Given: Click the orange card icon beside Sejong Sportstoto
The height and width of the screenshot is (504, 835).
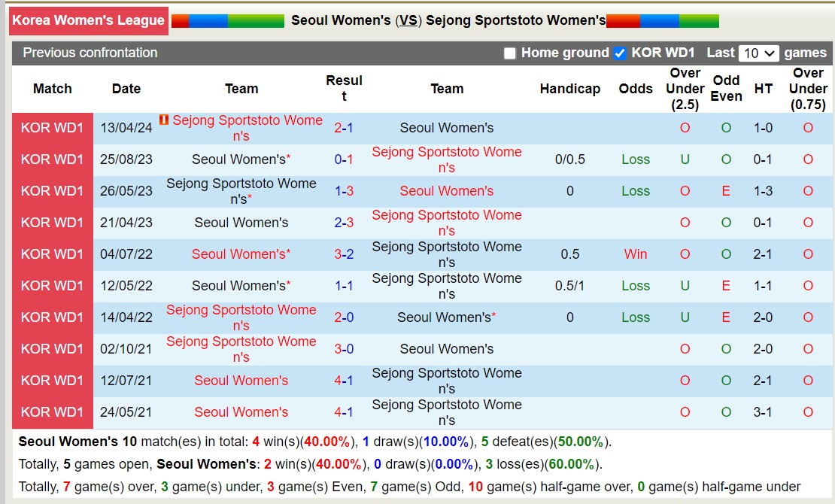Looking at the screenshot, I should [164, 120].
